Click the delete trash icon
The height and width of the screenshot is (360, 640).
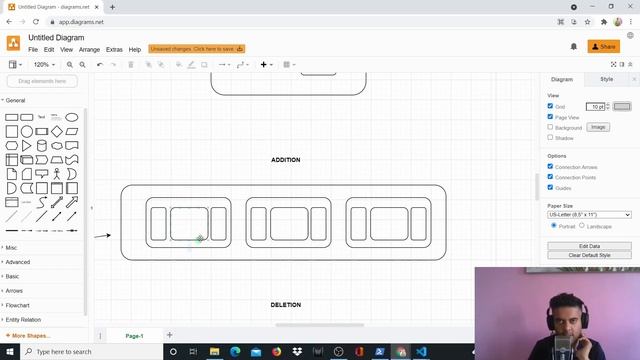point(131,64)
